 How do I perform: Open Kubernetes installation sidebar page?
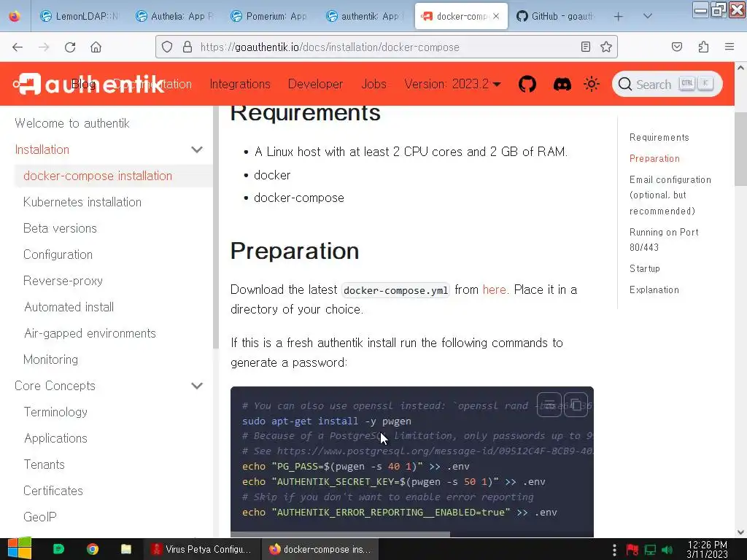pos(82,202)
